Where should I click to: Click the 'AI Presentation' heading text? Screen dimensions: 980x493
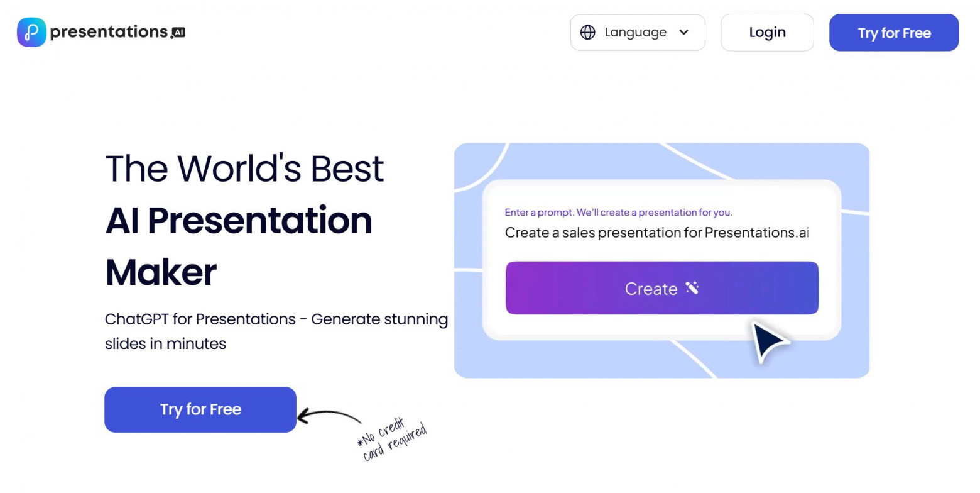point(239,220)
